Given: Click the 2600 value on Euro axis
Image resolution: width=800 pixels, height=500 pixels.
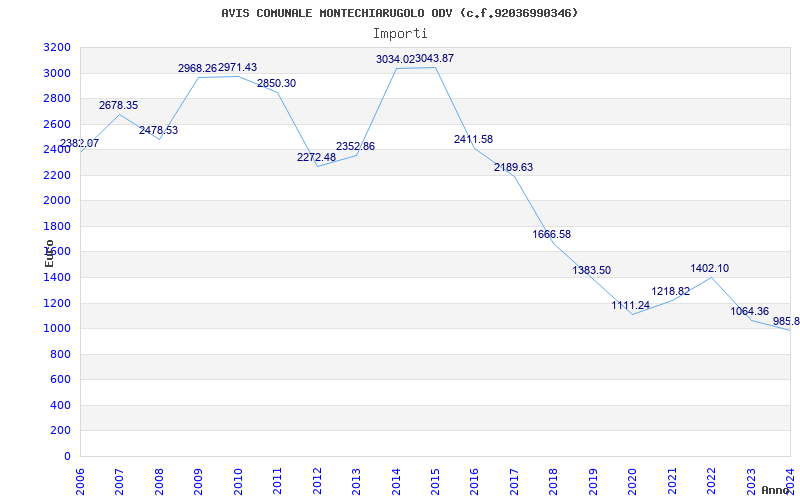Looking at the screenshot, I should [x=57, y=124].
